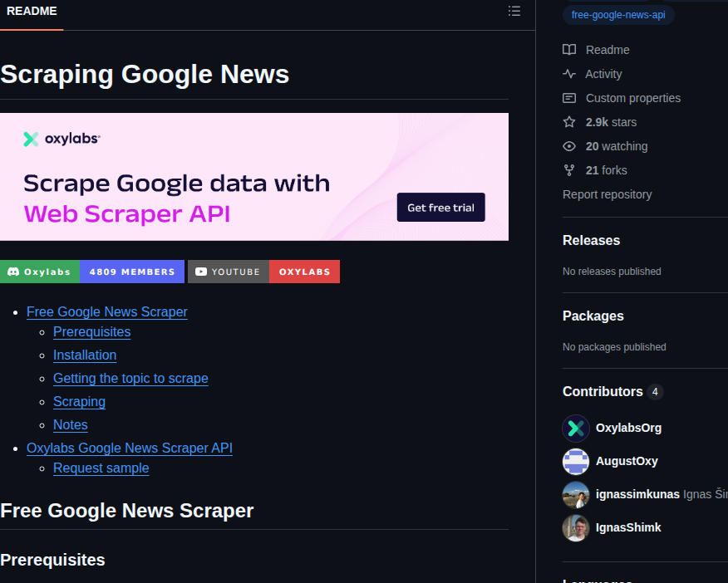Open the IgnasShimk contributor name
Screen dimensions: 728x583
tap(628, 528)
